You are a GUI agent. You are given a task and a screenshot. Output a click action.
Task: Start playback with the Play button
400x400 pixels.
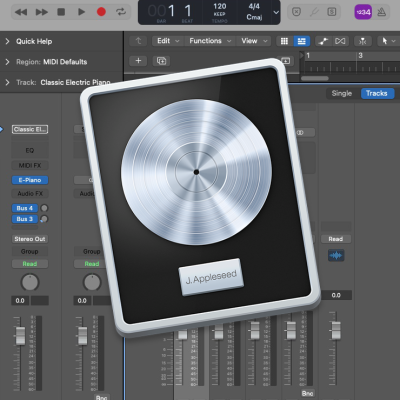81,12
